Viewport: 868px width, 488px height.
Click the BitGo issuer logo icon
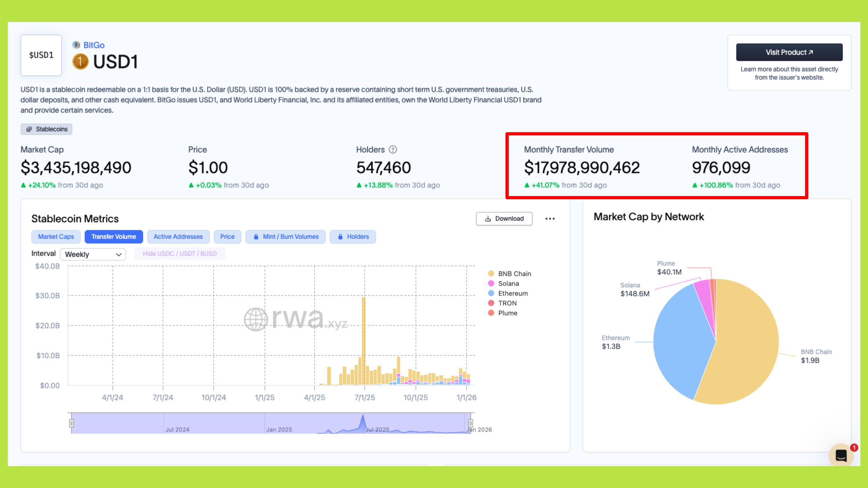[76, 45]
